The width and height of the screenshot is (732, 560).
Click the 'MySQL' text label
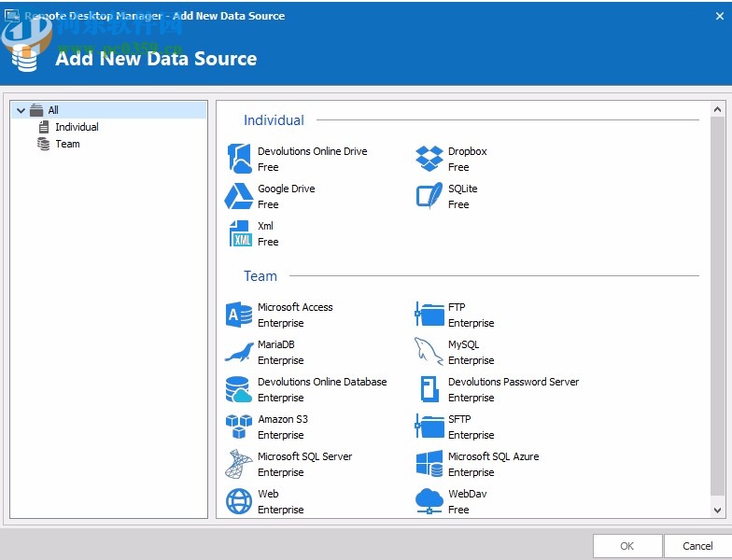tap(463, 344)
